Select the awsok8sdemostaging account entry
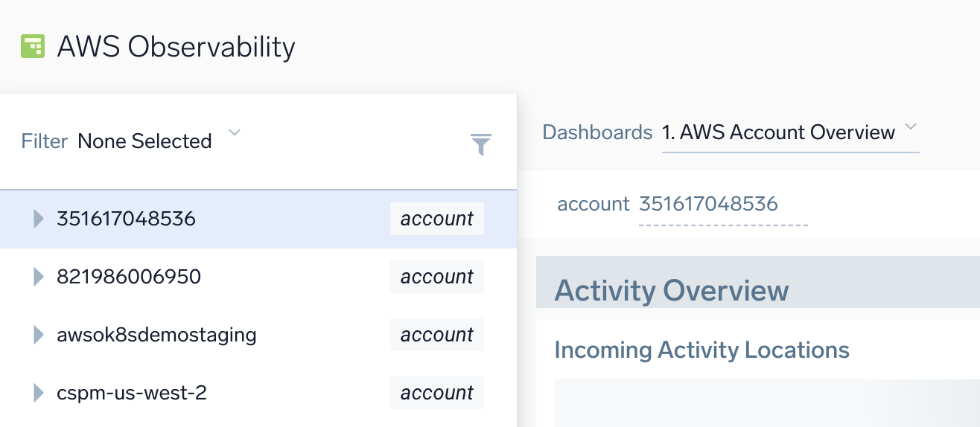Image resolution: width=980 pixels, height=427 pixels. click(x=156, y=335)
